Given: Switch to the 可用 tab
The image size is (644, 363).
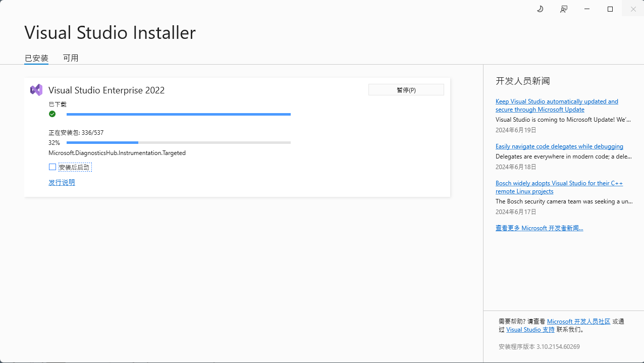Looking at the screenshot, I should click(x=71, y=58).
